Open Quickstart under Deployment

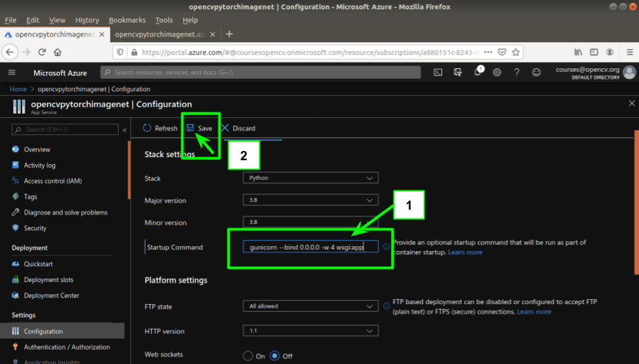click(38, 264)
